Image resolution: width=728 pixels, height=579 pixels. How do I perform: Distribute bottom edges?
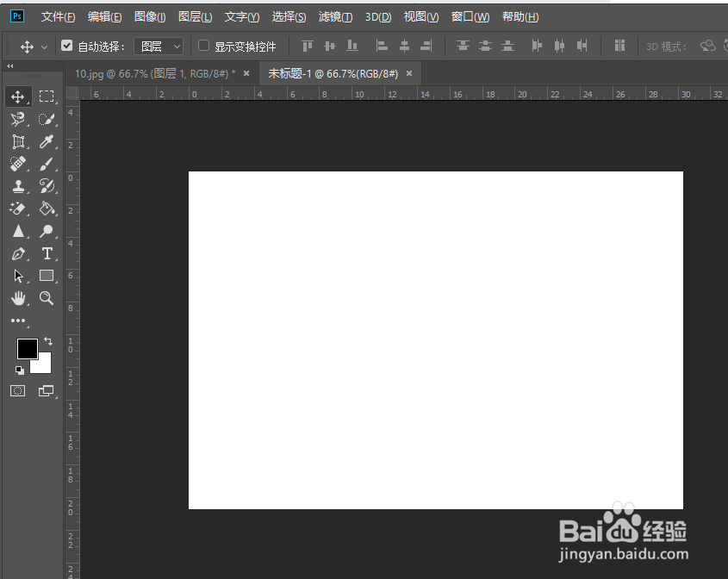[508, 46]
